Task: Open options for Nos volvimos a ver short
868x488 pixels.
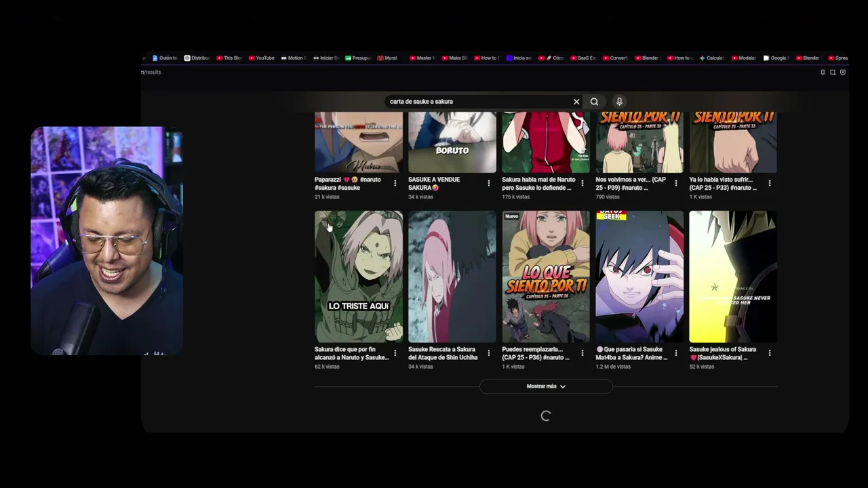Action: coord(676,184)
